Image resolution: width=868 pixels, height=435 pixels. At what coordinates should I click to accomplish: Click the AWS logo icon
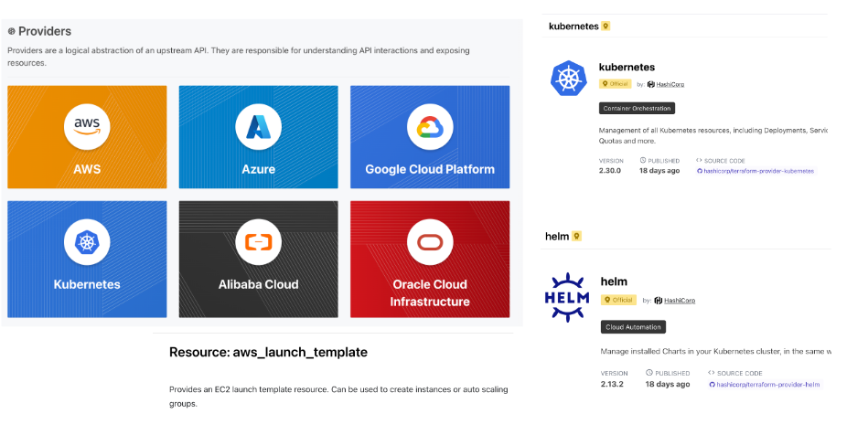coord(87,127)
